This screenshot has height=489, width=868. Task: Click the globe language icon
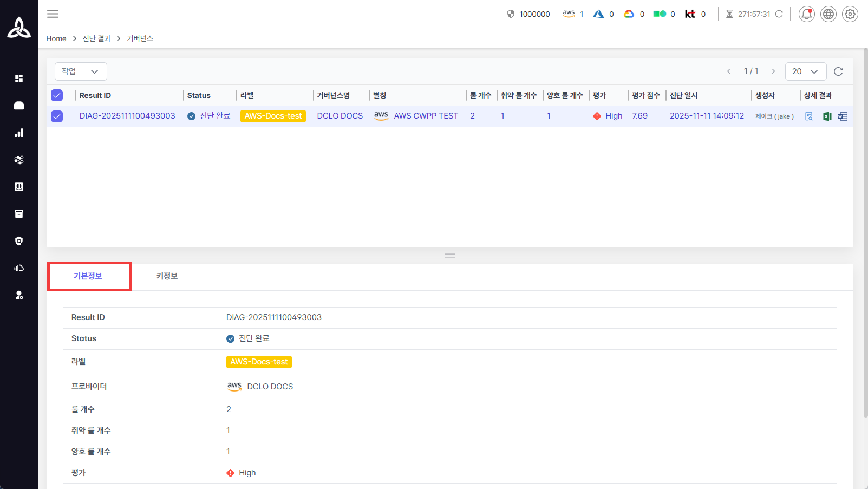(828, 14)
